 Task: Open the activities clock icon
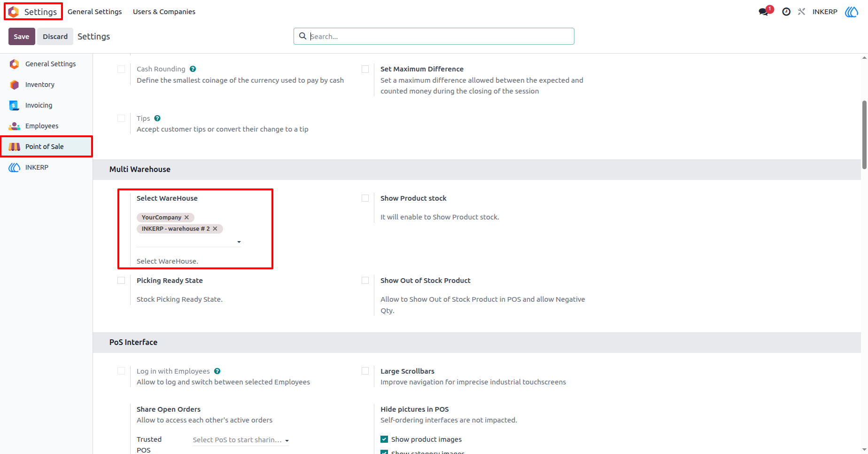786,12
